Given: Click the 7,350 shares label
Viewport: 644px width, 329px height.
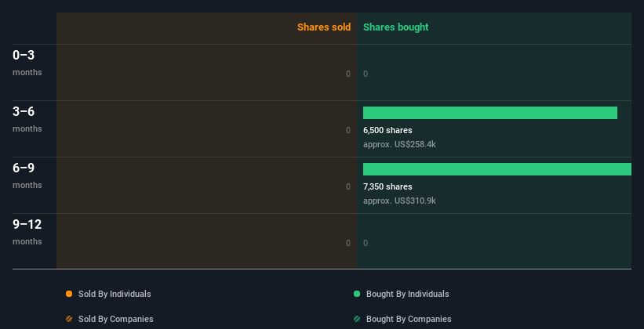Looking at the screenshot, I should coord(387,186).
